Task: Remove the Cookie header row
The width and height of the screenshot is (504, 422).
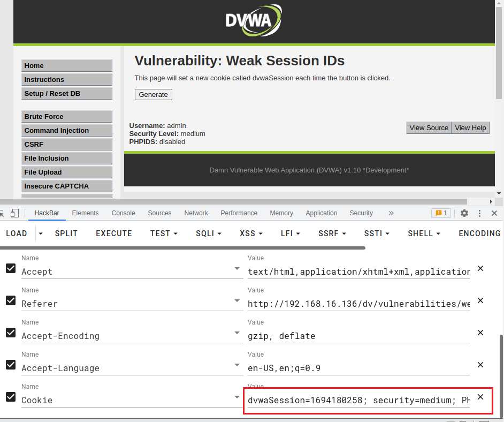Action: tap(480, 397)
